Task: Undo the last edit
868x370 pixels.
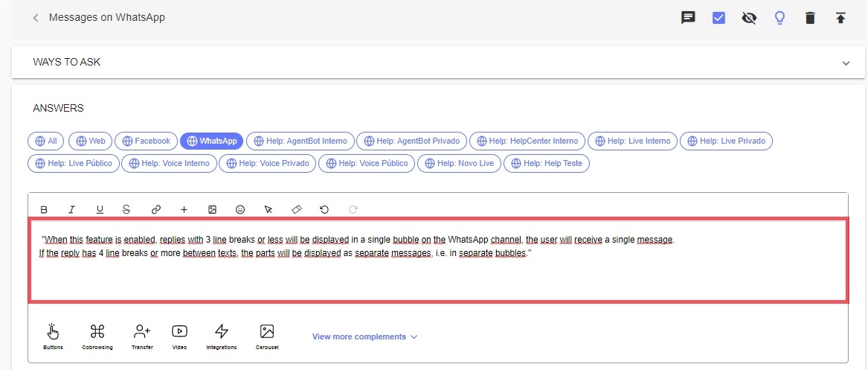Action: pos(324,209)
